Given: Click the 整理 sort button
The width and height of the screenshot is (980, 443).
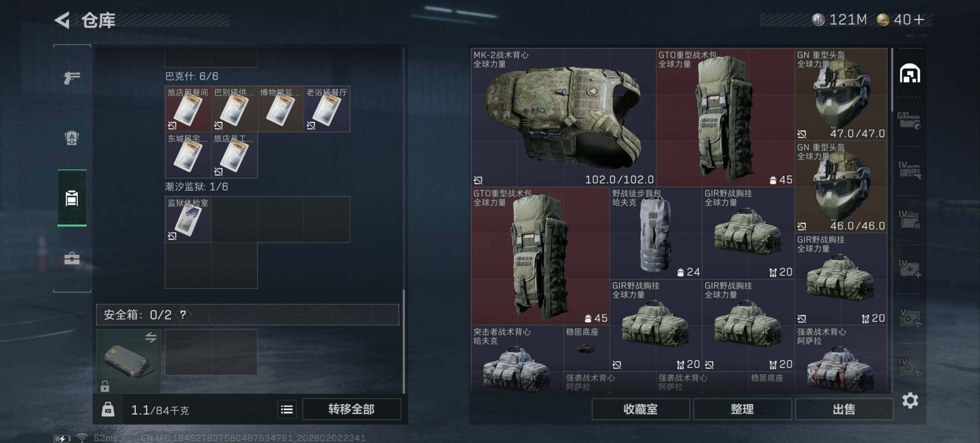Looking at the screenshot, I should tap(742, 409).
